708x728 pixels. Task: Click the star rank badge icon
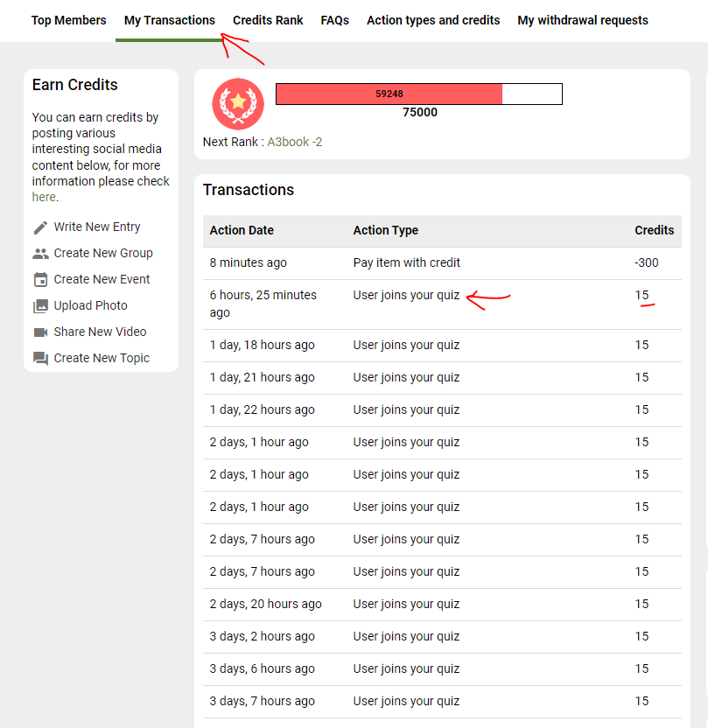(238, 103)
